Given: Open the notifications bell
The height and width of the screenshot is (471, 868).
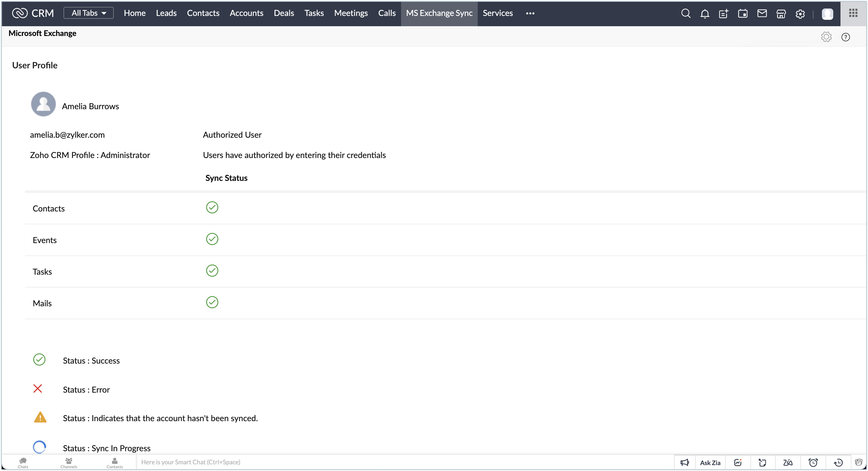Looking at the screenshot, I should [x=705, y=13].
